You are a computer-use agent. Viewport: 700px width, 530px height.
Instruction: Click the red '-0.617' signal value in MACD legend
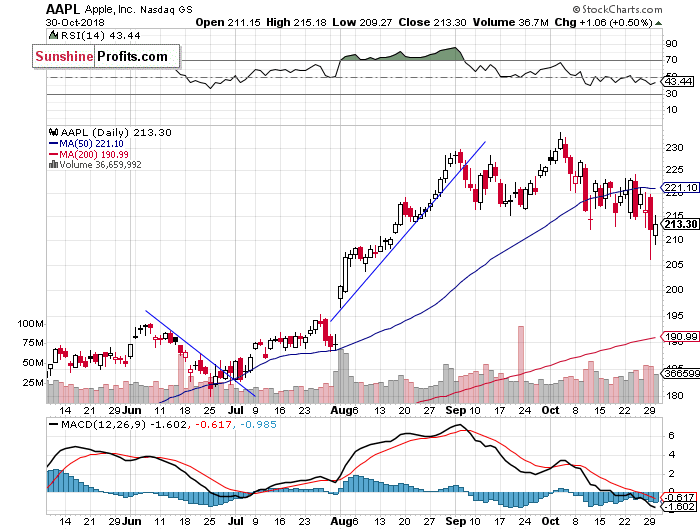point(213,425)
